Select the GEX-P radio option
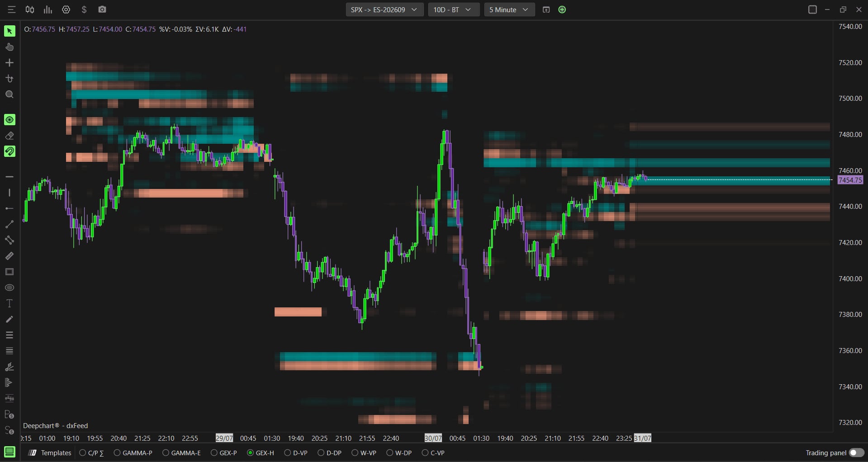Viewport: 868px width, 462px height. (224, 453)
